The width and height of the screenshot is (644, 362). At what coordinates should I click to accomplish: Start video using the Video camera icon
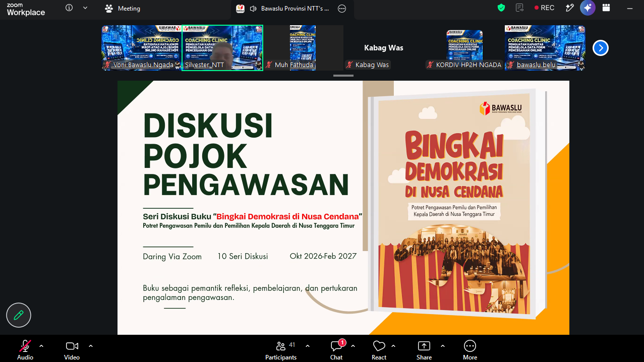72,346
